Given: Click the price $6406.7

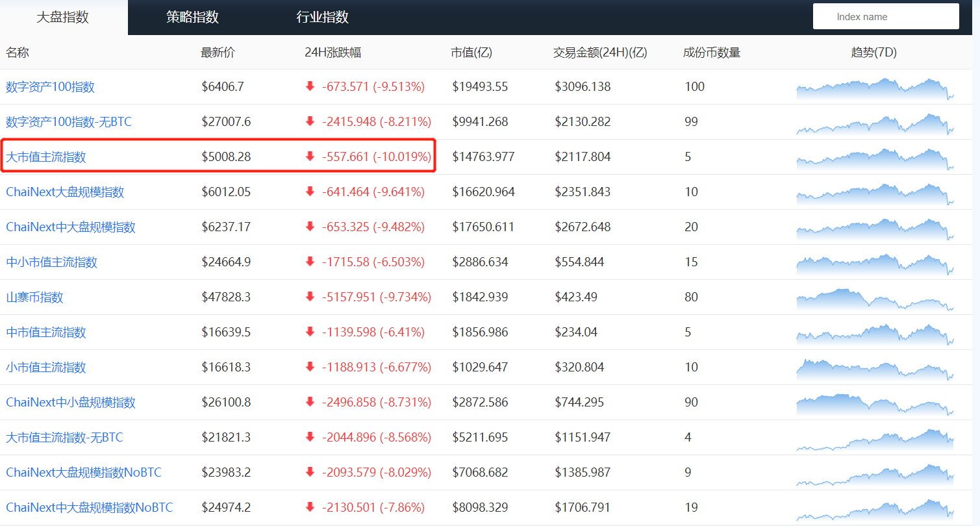Looking at the screenshot, I should (223, 87).
